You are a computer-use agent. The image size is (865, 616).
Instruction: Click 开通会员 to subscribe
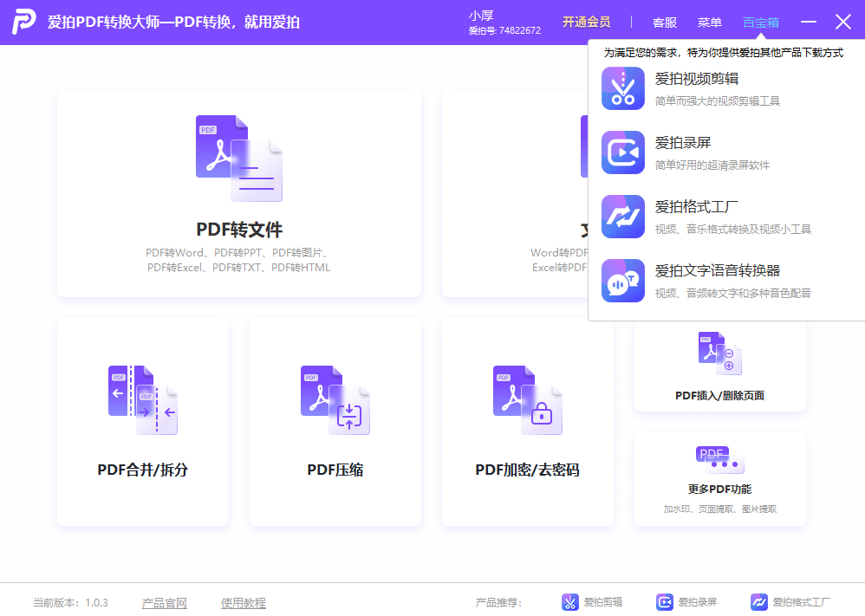click(x=587, y=22)
